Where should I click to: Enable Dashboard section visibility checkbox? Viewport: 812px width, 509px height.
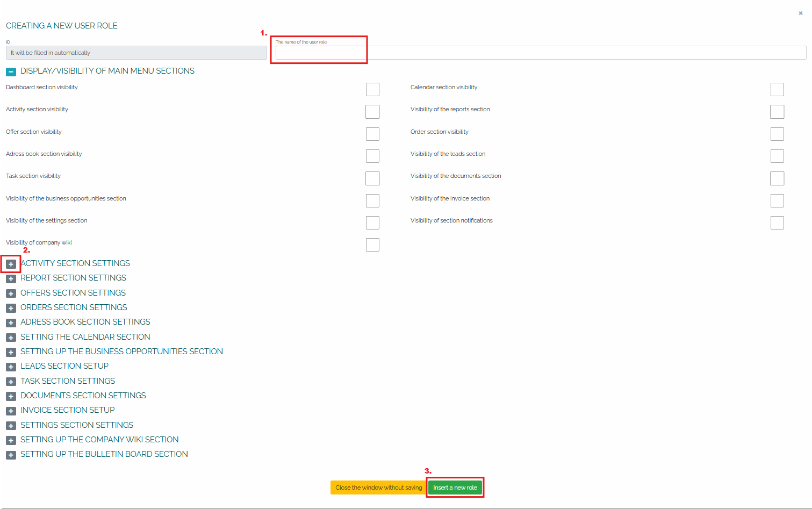pos(372,89)
